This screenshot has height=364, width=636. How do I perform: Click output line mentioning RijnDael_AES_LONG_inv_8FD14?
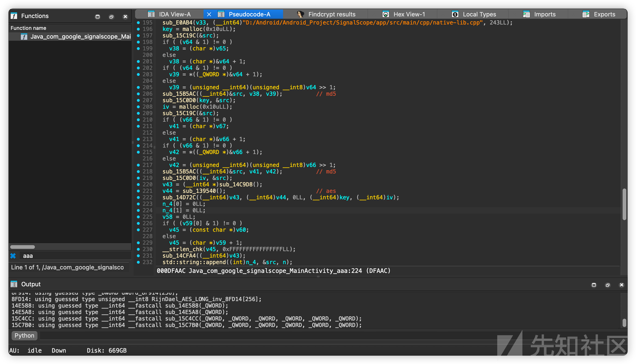pos(136,299)
